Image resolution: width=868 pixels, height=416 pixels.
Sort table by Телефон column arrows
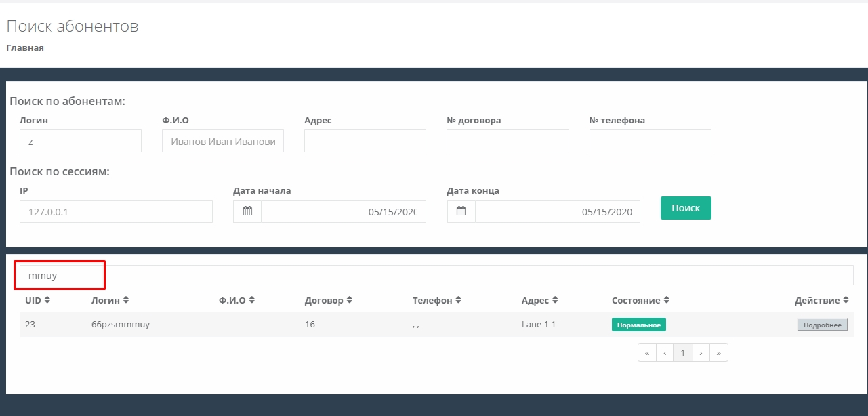pyautogui.click(x=459, y=300)
